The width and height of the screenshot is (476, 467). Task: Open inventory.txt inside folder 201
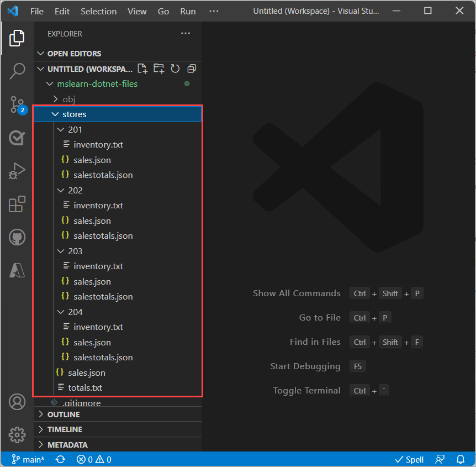[x=98, y=144]
